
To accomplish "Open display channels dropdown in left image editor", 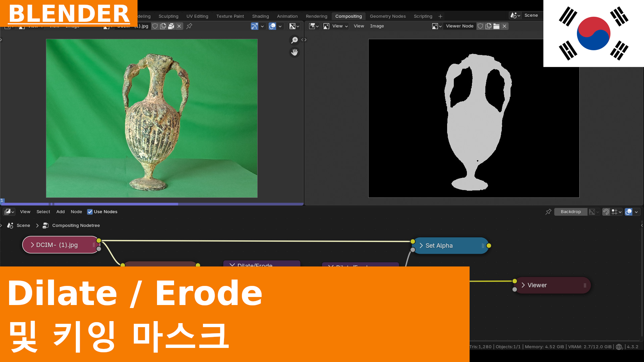I will (x=294, y=26).
